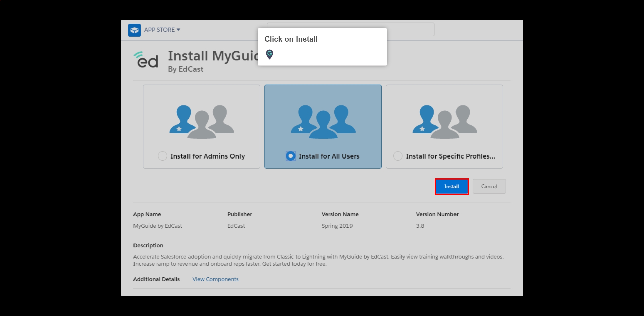Screen dimensions: 644x316
Task: Click the MyGuide pin icon in tooltip
Action: point(269,54)
